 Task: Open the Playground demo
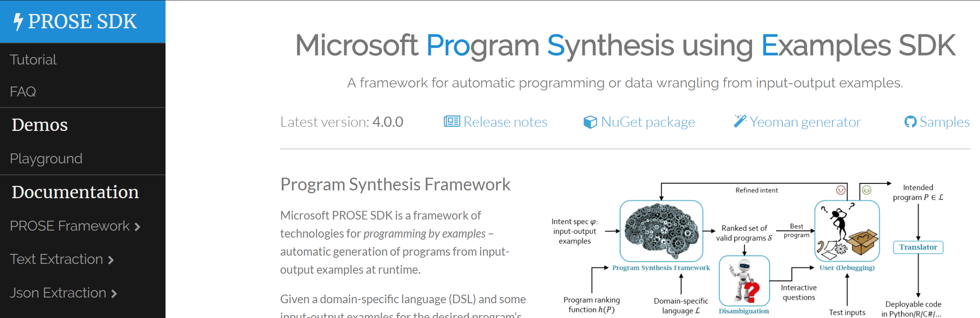point(46,159)
